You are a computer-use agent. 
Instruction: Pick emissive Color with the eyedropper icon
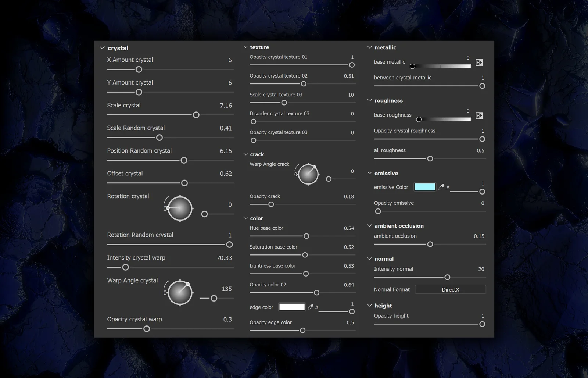tap(441, 187)
